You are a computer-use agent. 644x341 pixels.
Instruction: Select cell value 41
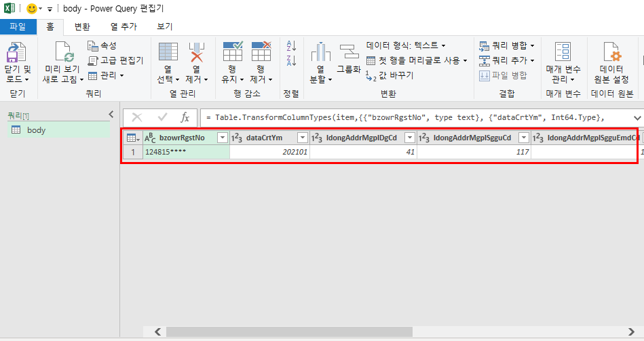point(364,152)
